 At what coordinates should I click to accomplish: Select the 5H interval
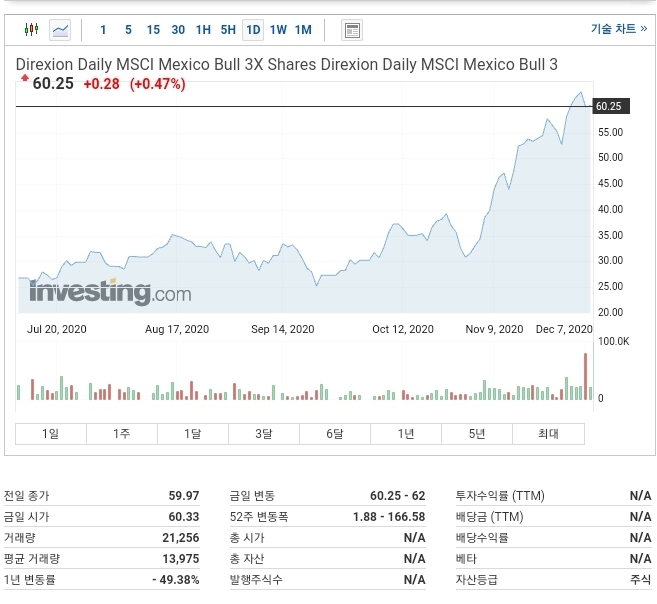pyautogui.click(x=228, y=30)
